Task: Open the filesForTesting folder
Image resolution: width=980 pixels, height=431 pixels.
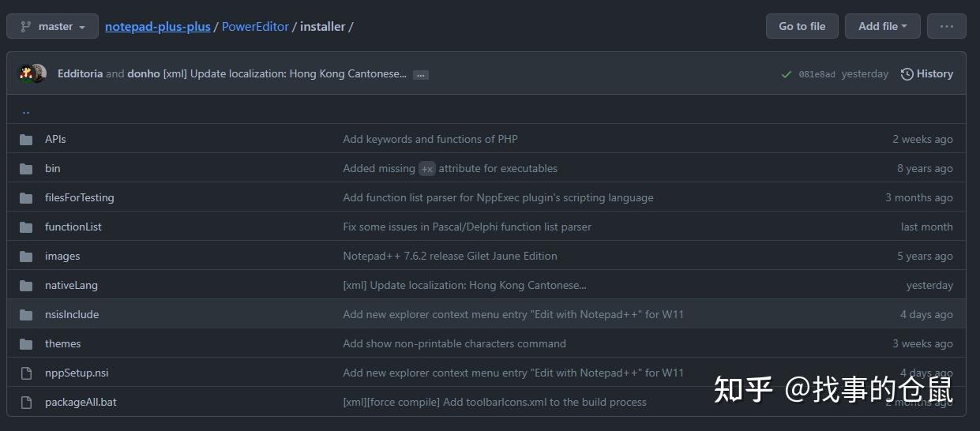Action: click(x=80, y=197)
